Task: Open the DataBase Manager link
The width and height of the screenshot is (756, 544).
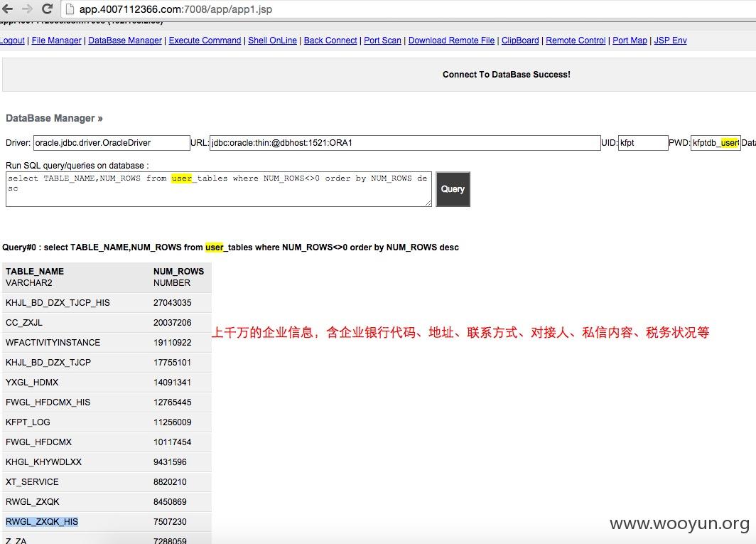Action: (x=125, y=41)
